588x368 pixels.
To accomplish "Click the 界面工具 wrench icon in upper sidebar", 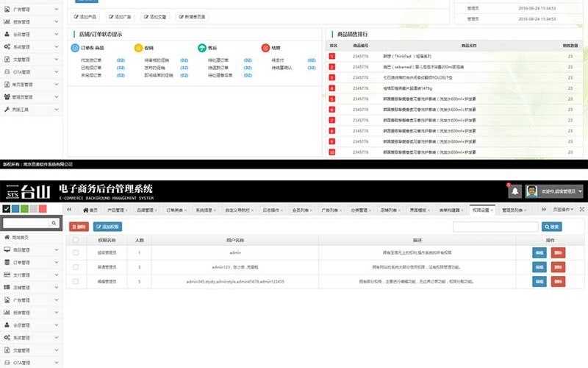I will pos(7,109).
